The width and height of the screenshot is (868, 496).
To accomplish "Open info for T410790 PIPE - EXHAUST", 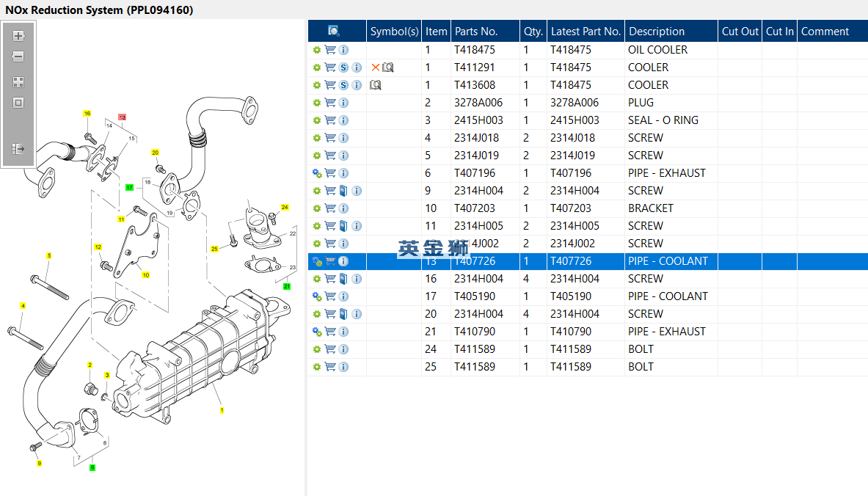I will tap(344, 332).
